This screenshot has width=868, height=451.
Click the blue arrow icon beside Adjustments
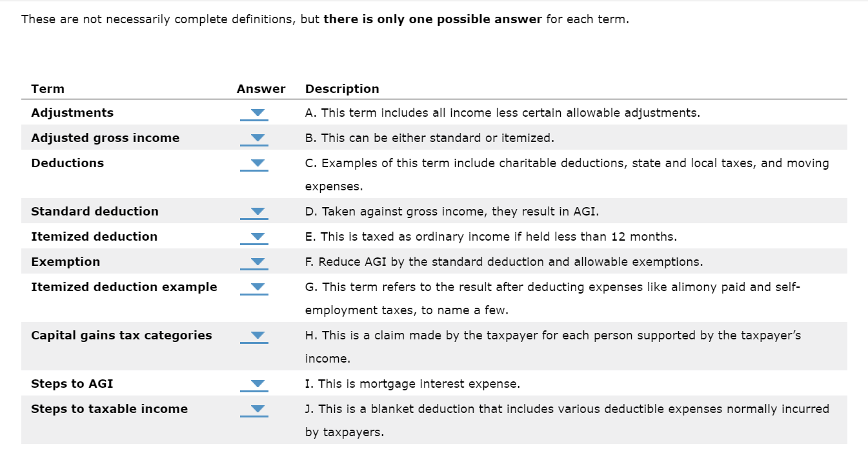pos(256,112)
